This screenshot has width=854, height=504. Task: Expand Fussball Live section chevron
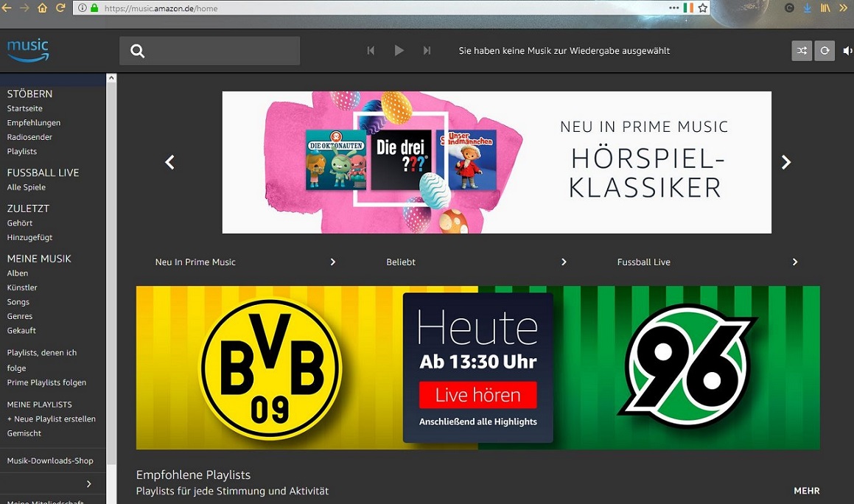[x=794, y=262]
